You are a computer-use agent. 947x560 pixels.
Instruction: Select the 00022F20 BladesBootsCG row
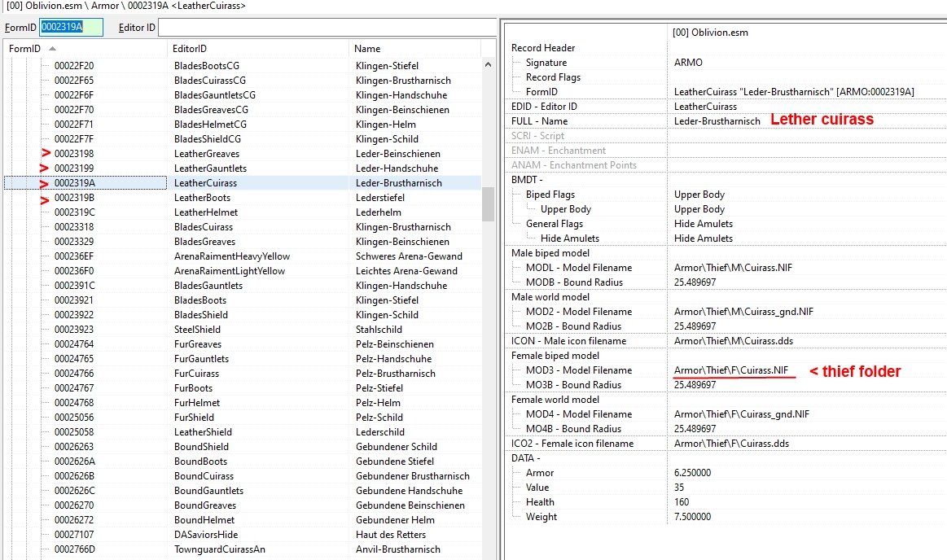pyautogui.click(x=243, y=66)
